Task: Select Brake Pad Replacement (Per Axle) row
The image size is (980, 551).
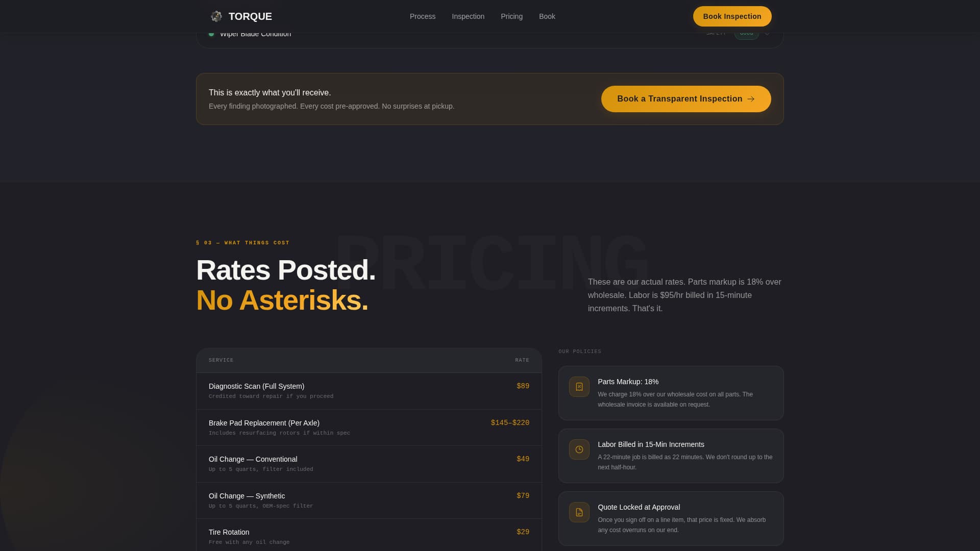Action: pyautogui.click(x=369, y=428)
